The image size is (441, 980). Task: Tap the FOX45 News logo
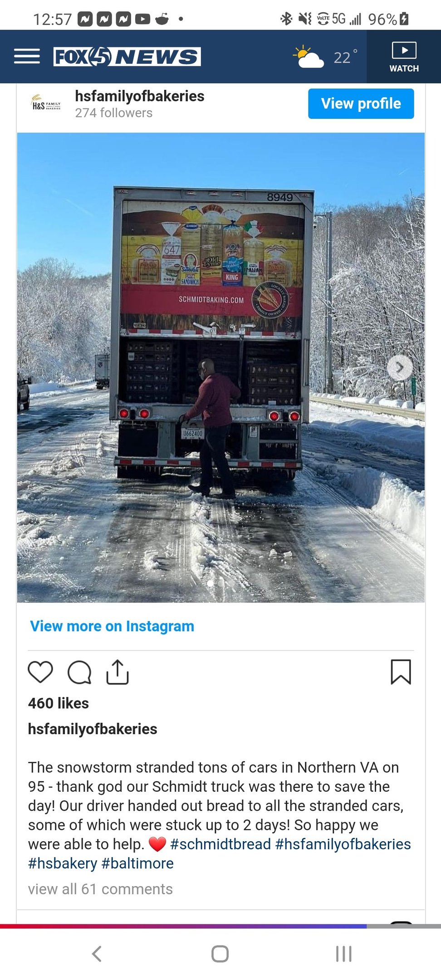(127, 57)
